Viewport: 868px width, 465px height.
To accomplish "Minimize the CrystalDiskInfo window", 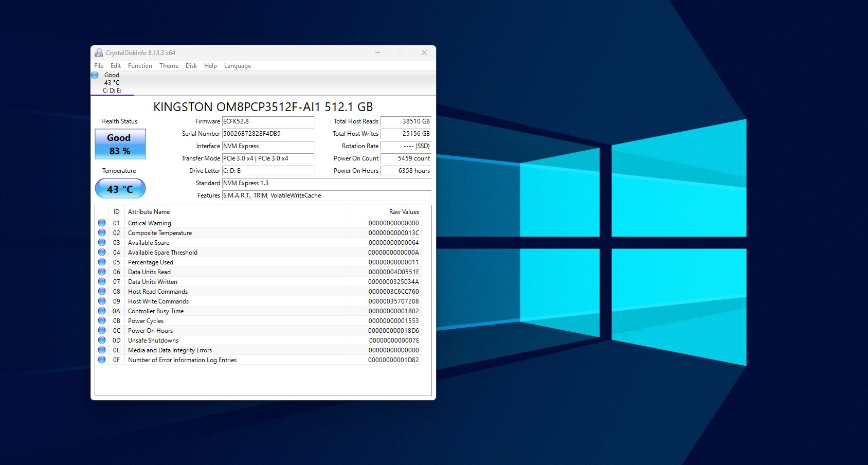I will tap(377, 52).
